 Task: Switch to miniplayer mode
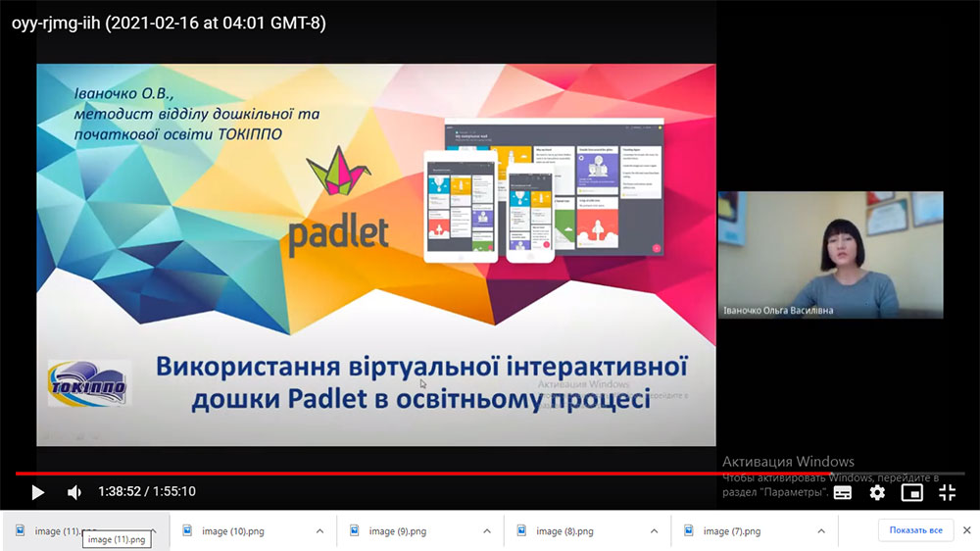point(911,492)
